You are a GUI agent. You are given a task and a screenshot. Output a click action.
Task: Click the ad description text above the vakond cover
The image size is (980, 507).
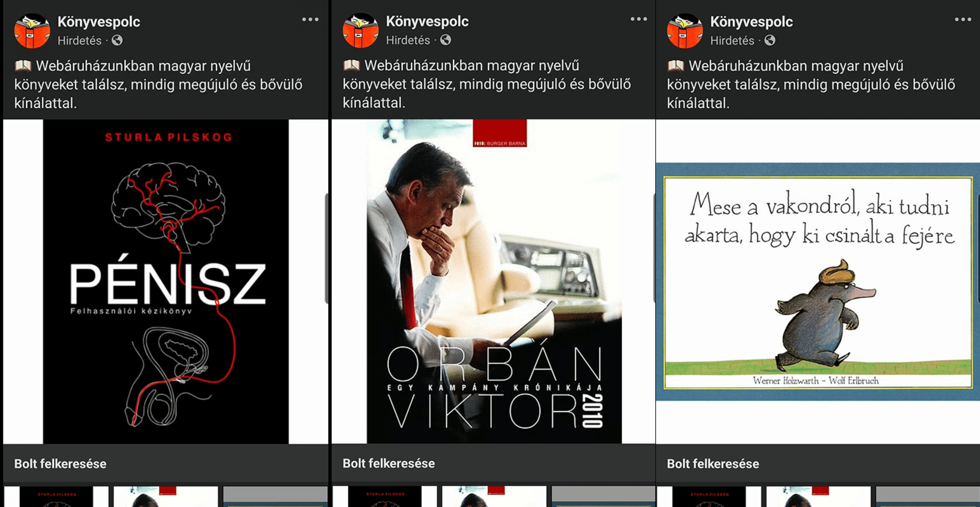coord(811,84)
